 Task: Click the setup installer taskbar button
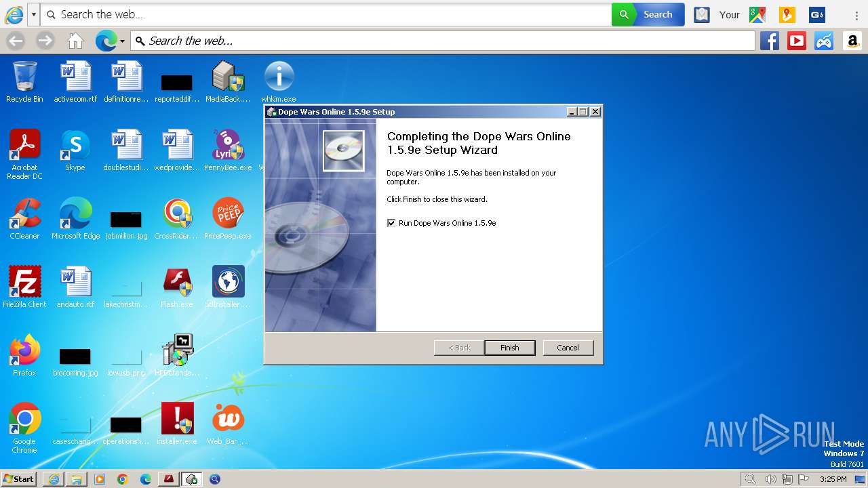tap(192, 479)
